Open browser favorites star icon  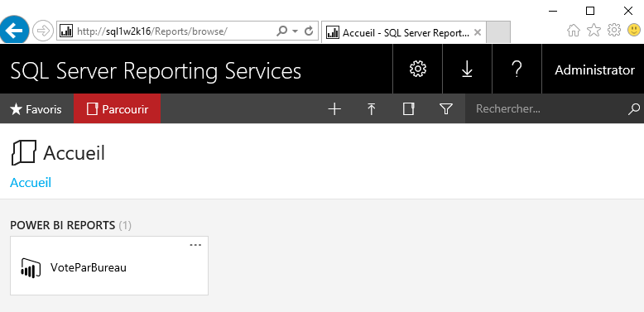point(594,30)
